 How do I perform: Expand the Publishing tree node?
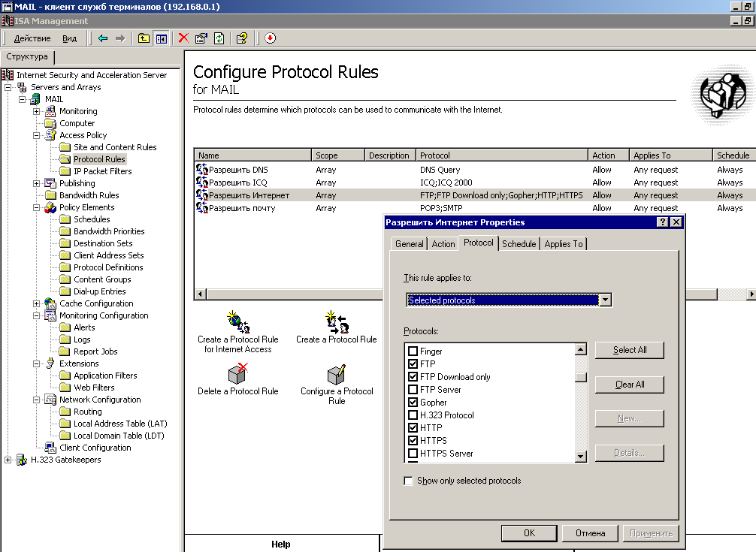point(37,183)
